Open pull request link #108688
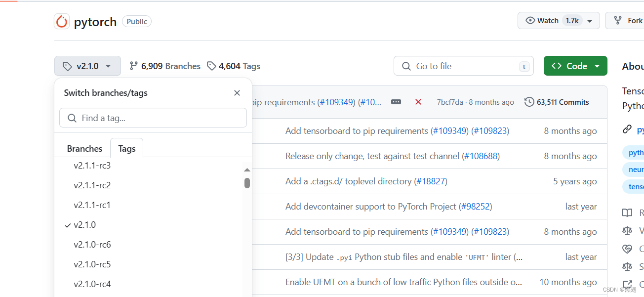The width and height of the screenshot is (644, 297). [481, 156]
